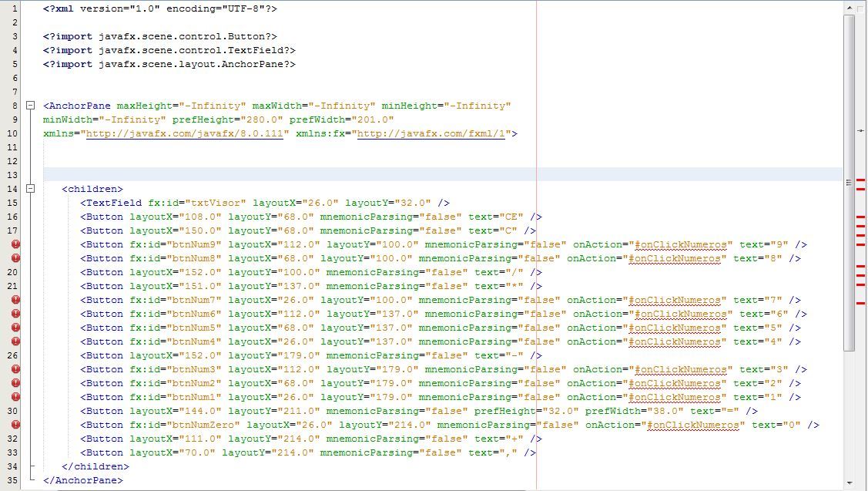
Task: Click the prefWidth="38.0" attribute
Action: pyautogui.click(x=635, y=411)
